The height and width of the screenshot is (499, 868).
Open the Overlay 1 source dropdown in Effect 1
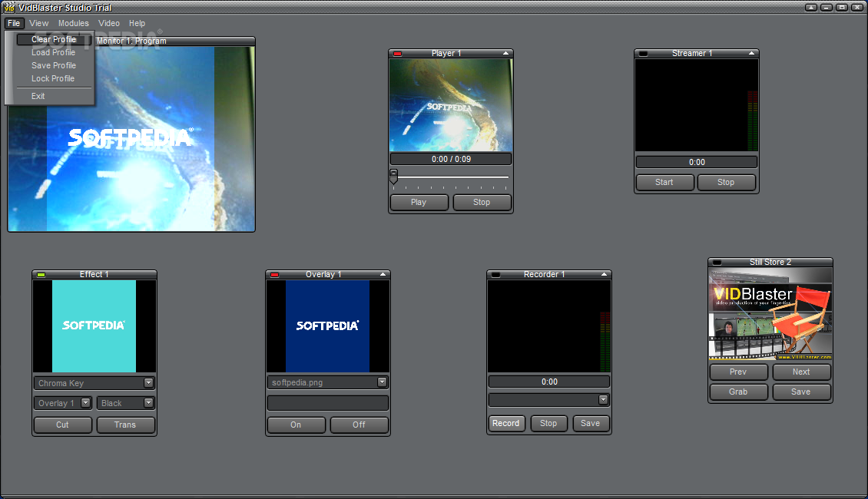click(x=85, y=403)
